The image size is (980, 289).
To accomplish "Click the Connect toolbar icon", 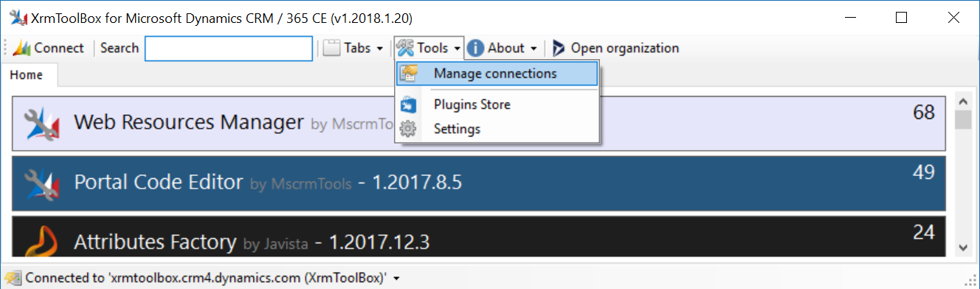I will 22,48.
